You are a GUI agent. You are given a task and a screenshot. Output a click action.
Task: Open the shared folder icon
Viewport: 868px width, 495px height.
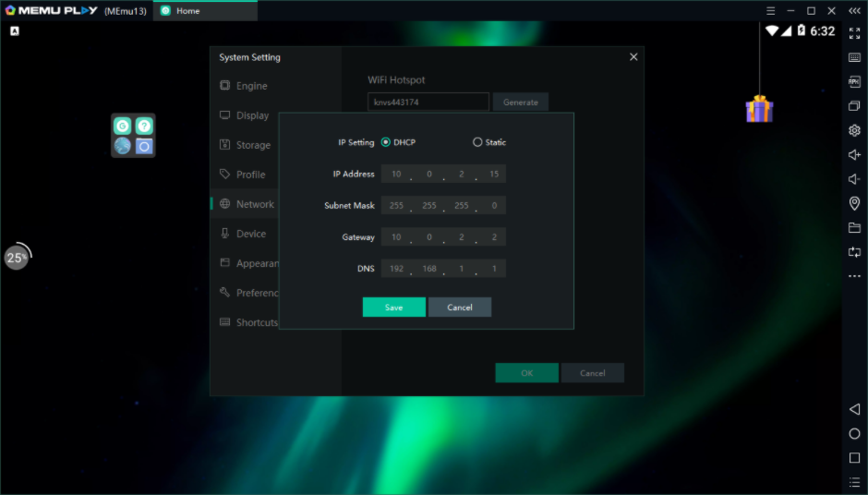point(854,227)
